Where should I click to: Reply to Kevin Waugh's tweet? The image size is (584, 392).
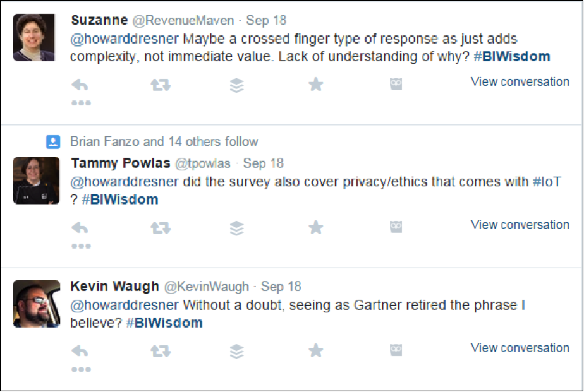80,351
